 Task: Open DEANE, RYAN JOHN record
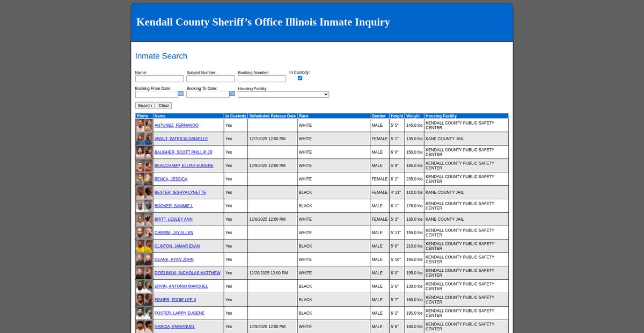[x=173, y=259]
